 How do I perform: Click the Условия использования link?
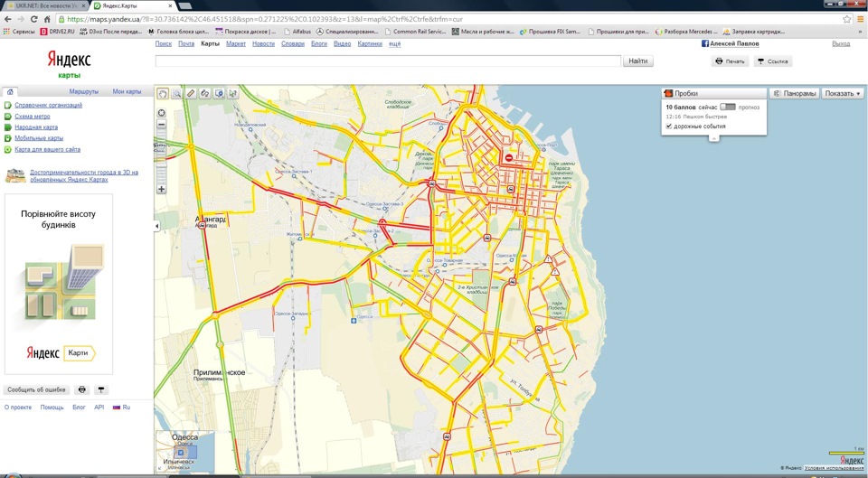(x=833, y=467)
